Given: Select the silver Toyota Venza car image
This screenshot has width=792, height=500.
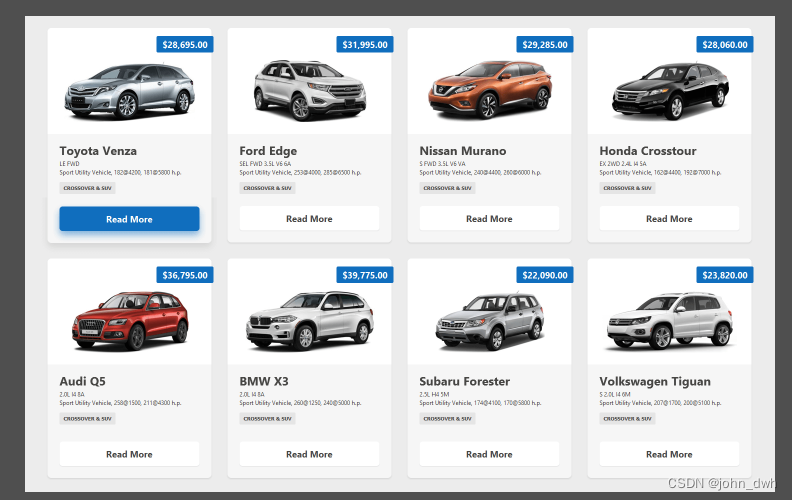Looking at the screenshot, I should coord(130,91).
